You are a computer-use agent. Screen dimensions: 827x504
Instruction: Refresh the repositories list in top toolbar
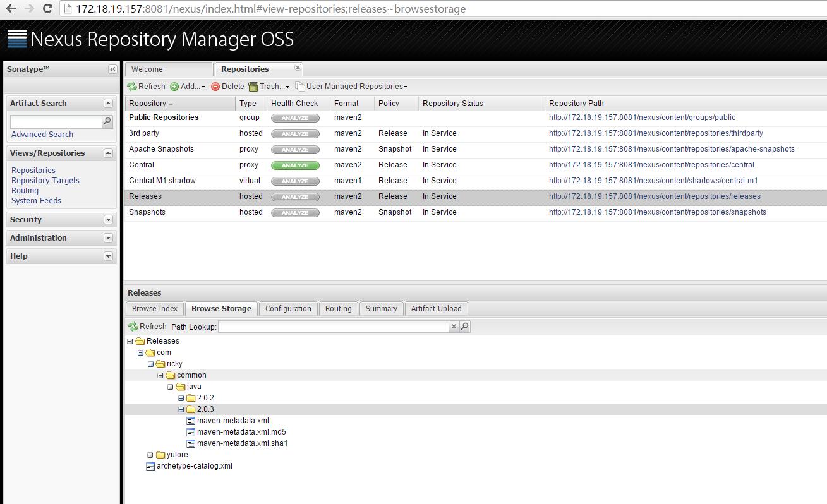click(147, 87)
